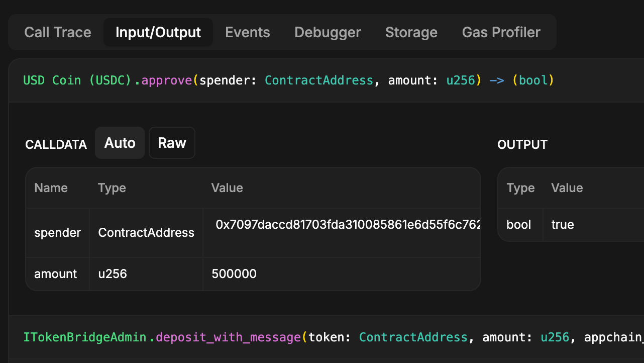Click the spender address value 0x7097dacc…
The image size is (644, 363).
(348, 225)
